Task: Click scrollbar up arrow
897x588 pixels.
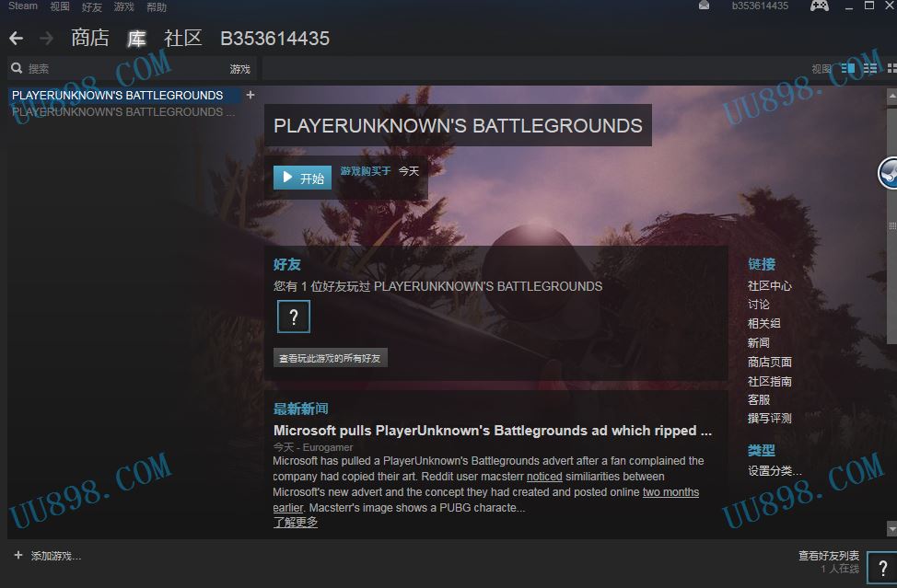Action: pyautogui.click(x=891, y=97)
